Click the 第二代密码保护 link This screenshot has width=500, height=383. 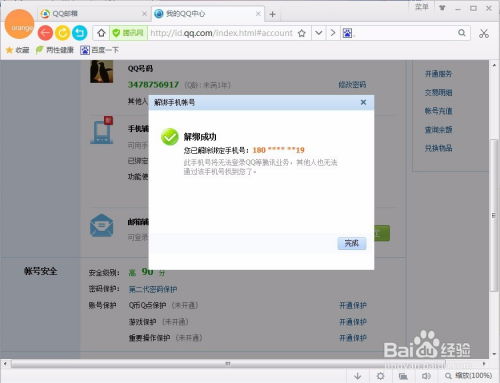coord(153,289)
